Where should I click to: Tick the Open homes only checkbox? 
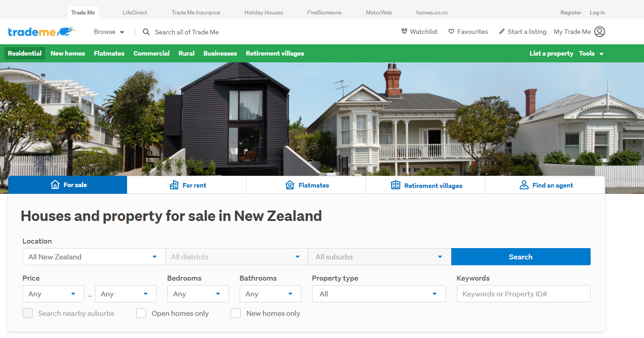(141, 313)
